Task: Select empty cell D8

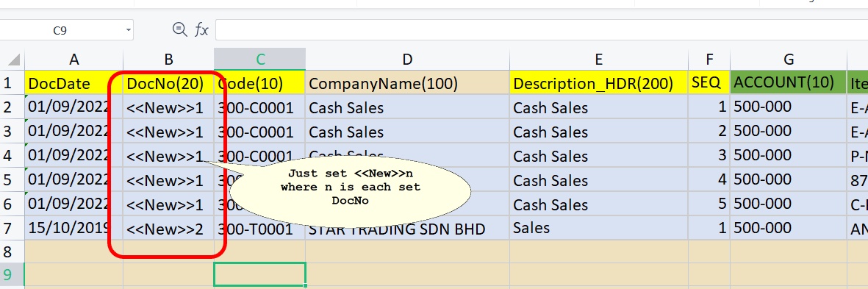Action: click(407, 251)
